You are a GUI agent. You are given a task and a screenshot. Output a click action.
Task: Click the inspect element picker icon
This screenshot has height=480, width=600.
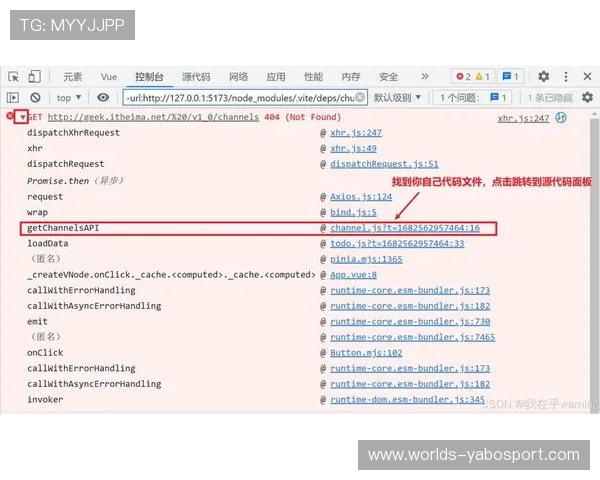click(13, 76)
